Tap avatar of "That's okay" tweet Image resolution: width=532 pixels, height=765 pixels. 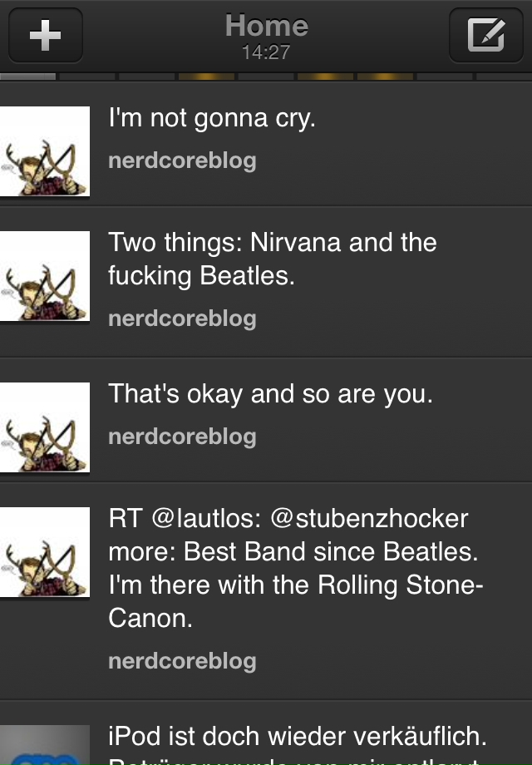tap(45, 427)
